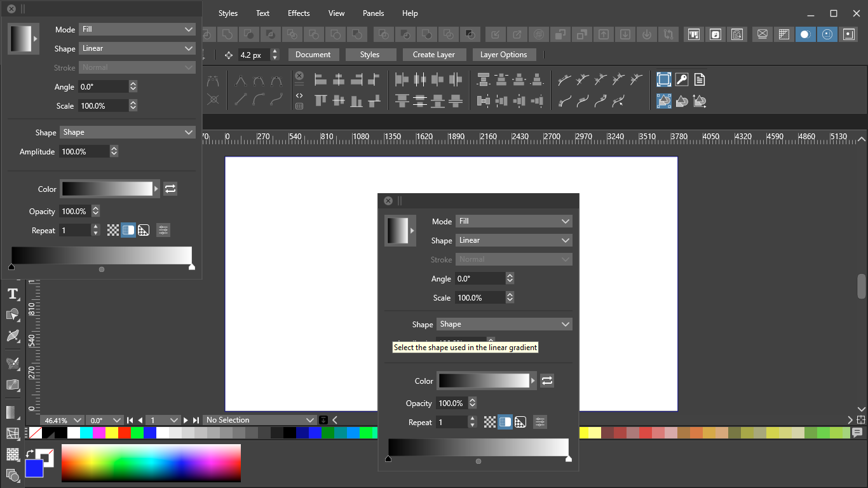Viewport: 868px width, 488px height.
Task: Toggle the checkerboard repeat mode in top-left panel
Action: pyautogui.click(x=113, y=230)
